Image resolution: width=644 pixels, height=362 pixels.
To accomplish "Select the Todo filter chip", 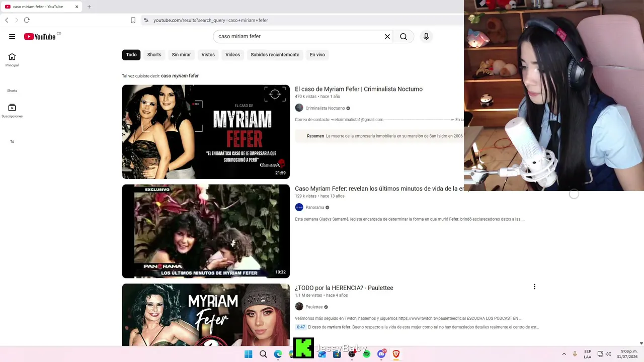I will 131,55.
